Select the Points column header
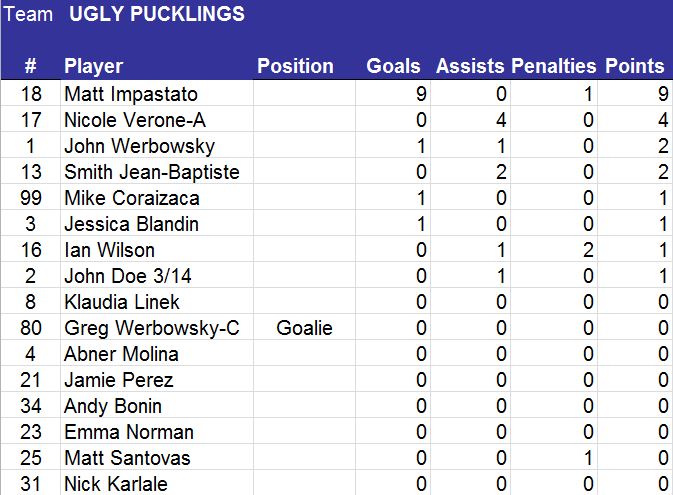The height and width of the screenshot is (495, 673). (635, 66)
